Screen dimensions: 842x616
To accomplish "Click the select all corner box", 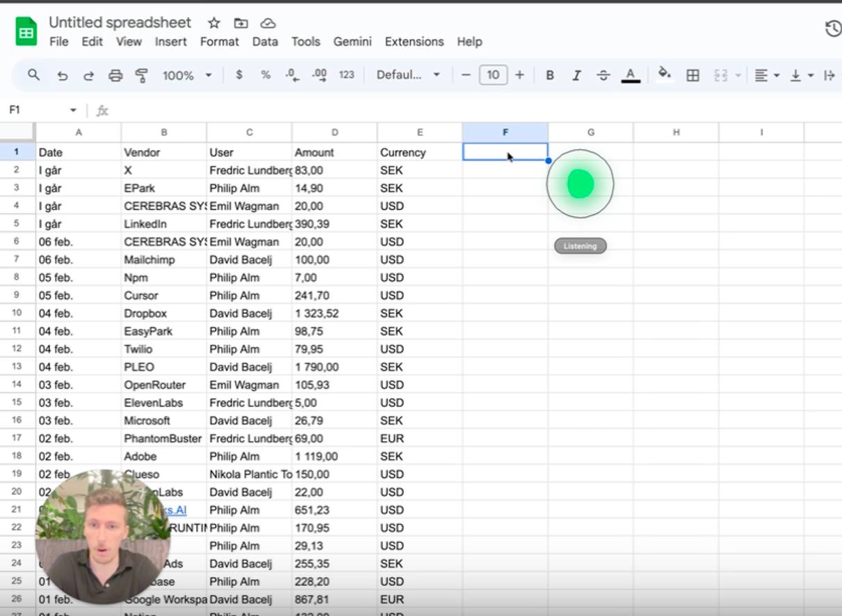I will coord(17,132).
